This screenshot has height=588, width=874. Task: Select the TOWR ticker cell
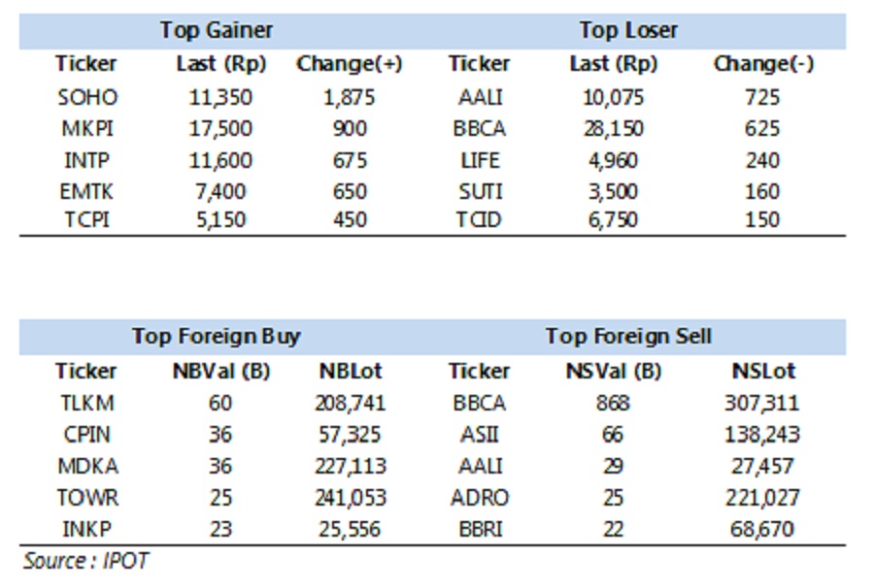(x=86, y=498)
